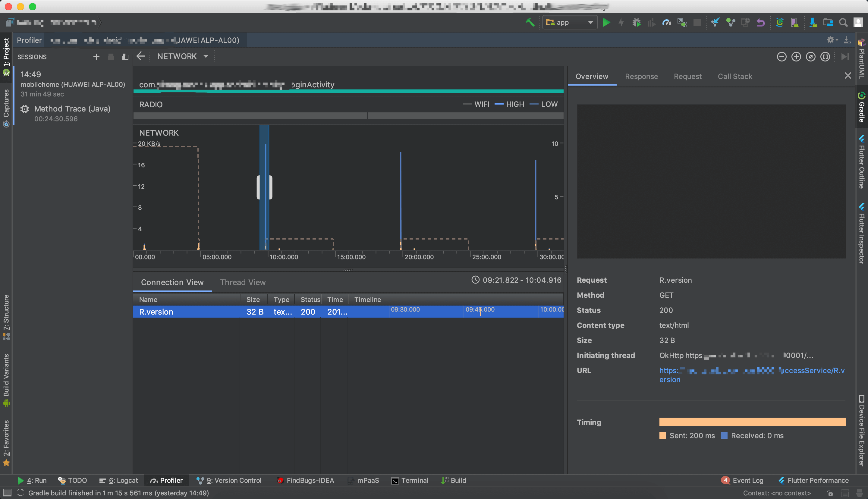
Task: Open the Call Stack tab
Action: (x=735, y=77)
